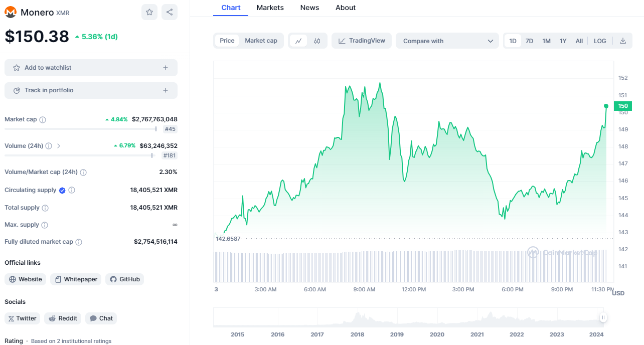
Task: Click the 2.30% volume/market cap ratio
Action: [168, 172]
